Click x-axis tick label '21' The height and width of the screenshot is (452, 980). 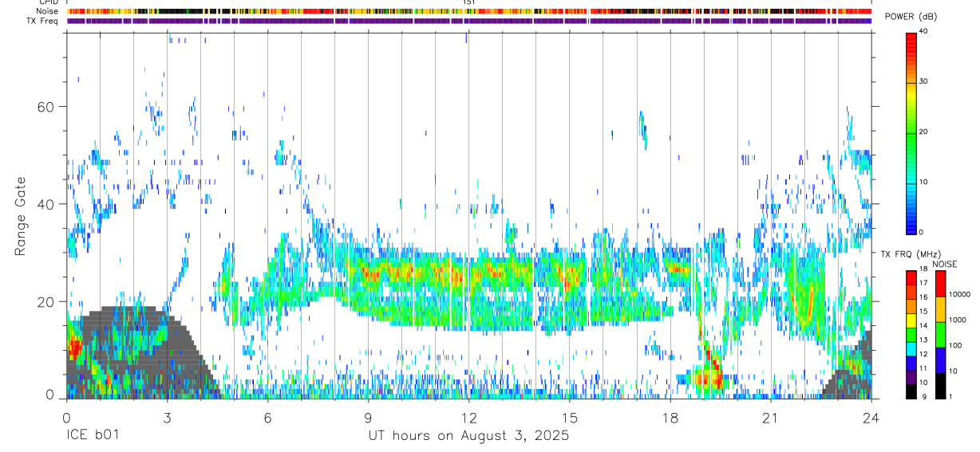(x=770, y=417)
